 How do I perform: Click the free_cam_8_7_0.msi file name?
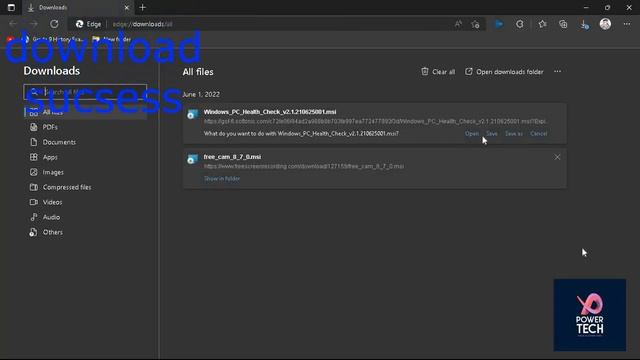[232, 157]
